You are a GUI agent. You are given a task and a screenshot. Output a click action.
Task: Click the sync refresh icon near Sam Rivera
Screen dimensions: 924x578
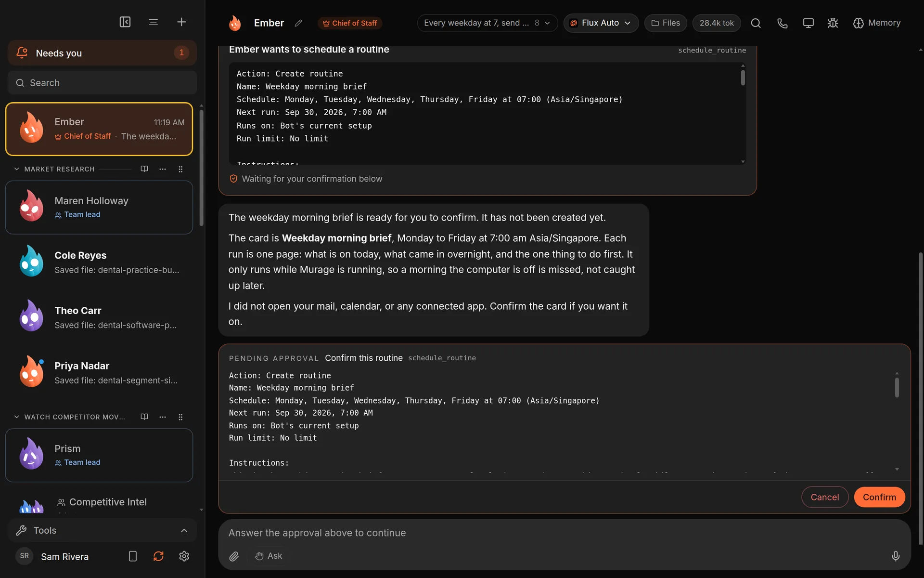158,556
